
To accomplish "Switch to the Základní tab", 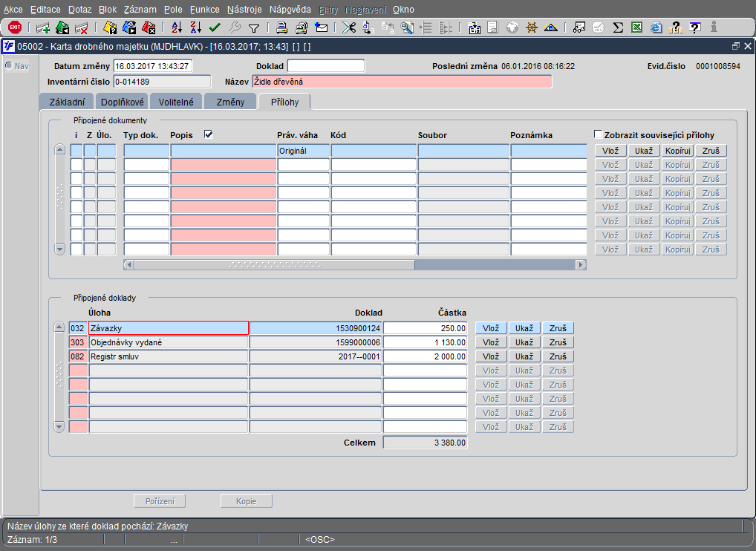I will pos(66,102).
